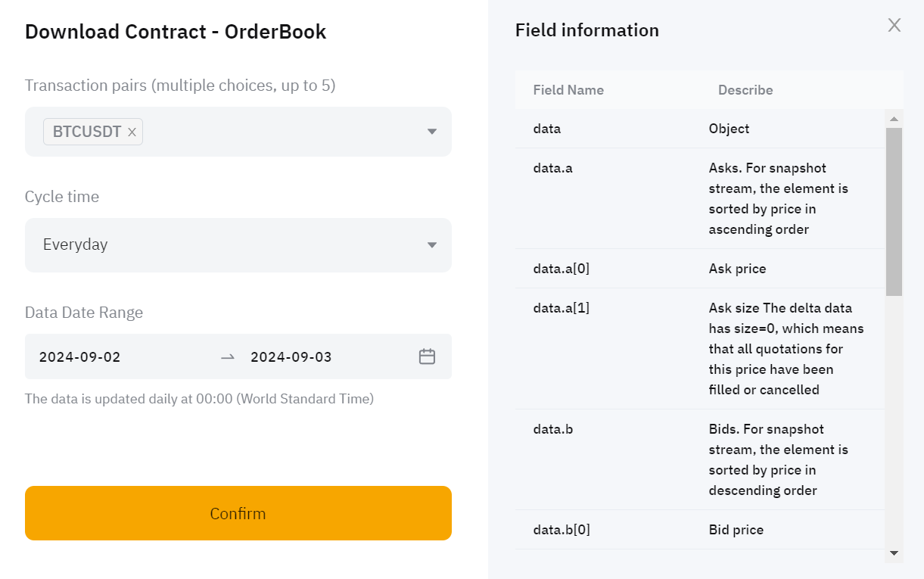
Task: Click the Data Date Range label
Action: click(x=84, y=313)
